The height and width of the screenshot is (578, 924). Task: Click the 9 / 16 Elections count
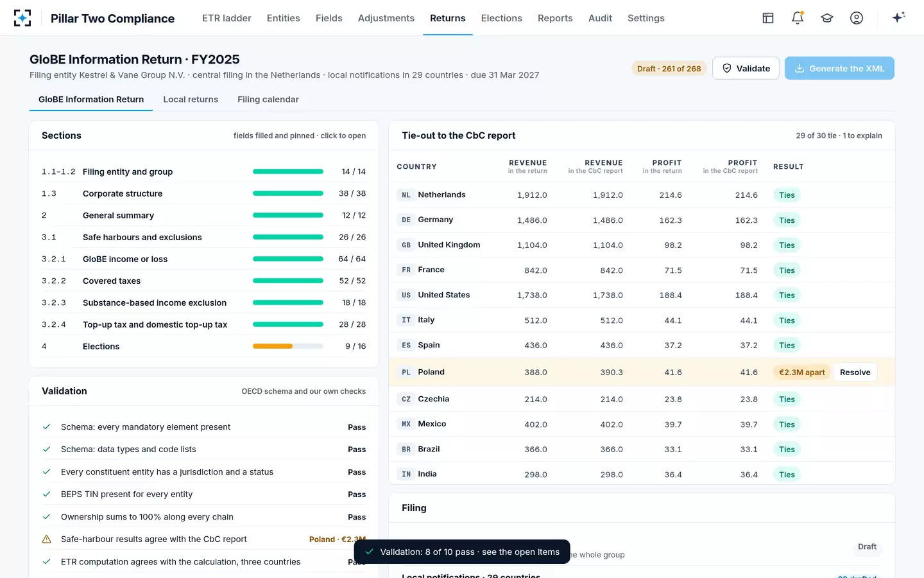click(x=355, y=346)
